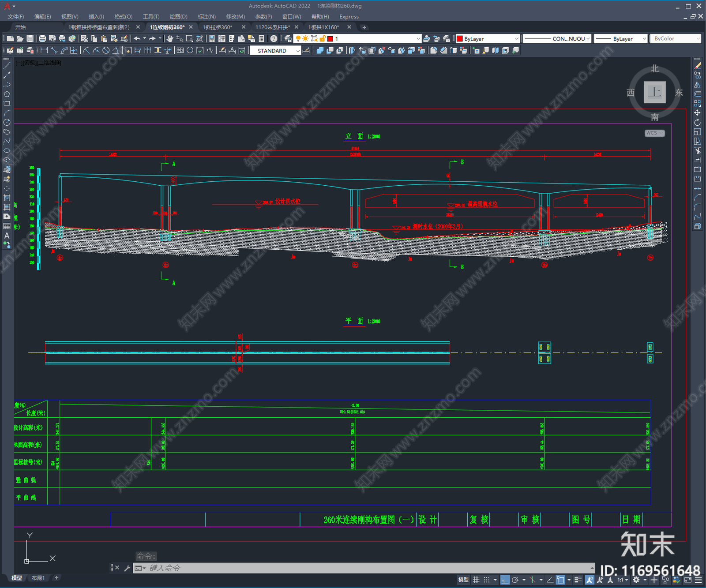This screenshot has height=588, width=706.
Task: Select the Circle tool in the draw toolbar
Action: pyautogui.click(x=7, y=122)
